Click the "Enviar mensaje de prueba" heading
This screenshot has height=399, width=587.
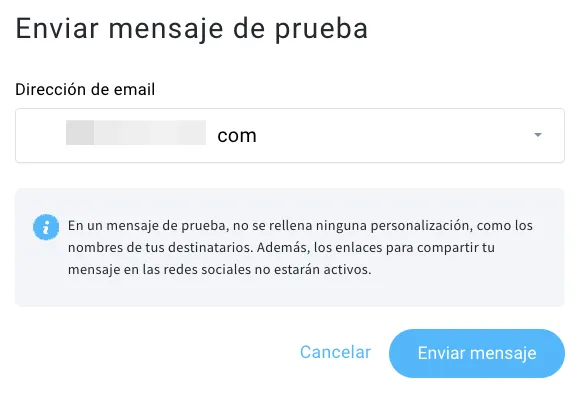click(x=192, y=29)
